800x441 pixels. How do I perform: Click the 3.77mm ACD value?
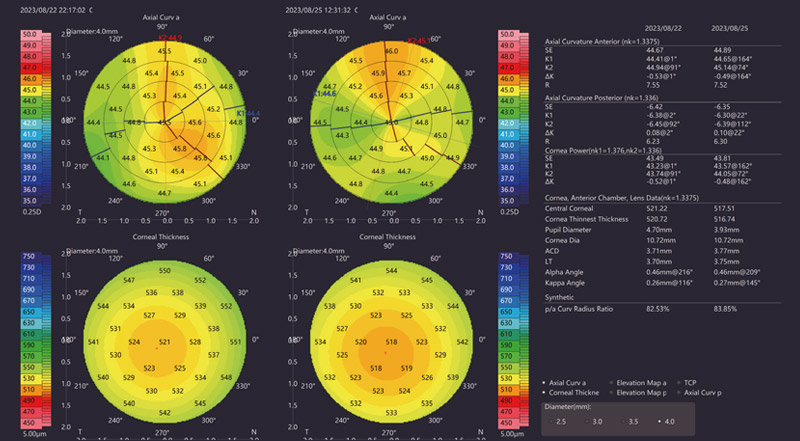(726, 251)
